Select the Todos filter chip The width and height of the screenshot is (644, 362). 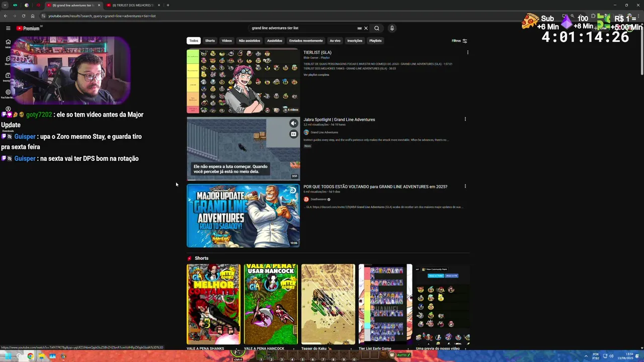194,41
